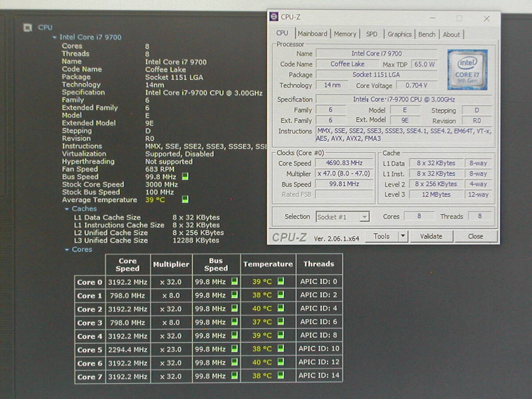This screenshot has width=532, height=399.
Task: Click green indicator beside Bus Speed 99.8 MHz summary
Action: [185, 176]
